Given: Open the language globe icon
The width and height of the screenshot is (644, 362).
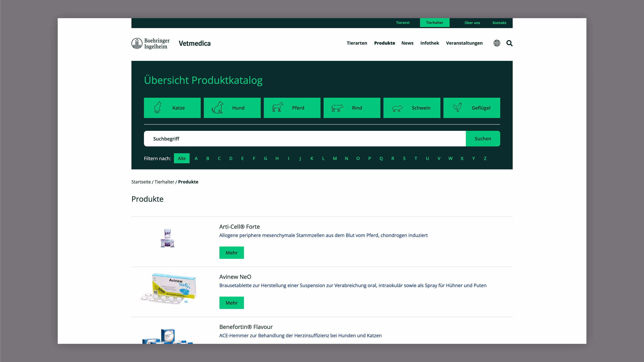Looking at the screenshot, I should (x=497, y=43).
